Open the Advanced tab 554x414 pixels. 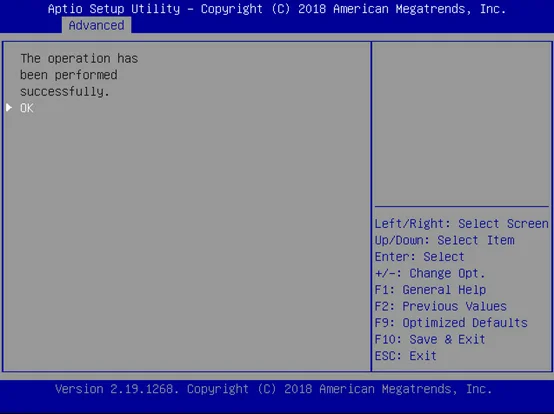(96, 25)
